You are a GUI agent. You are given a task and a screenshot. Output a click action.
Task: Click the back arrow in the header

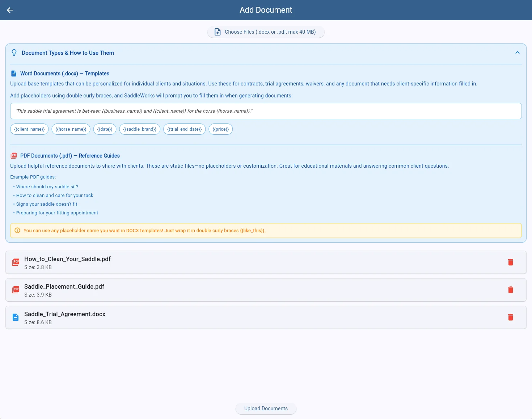pyautogui.click(x=10, y=10)
